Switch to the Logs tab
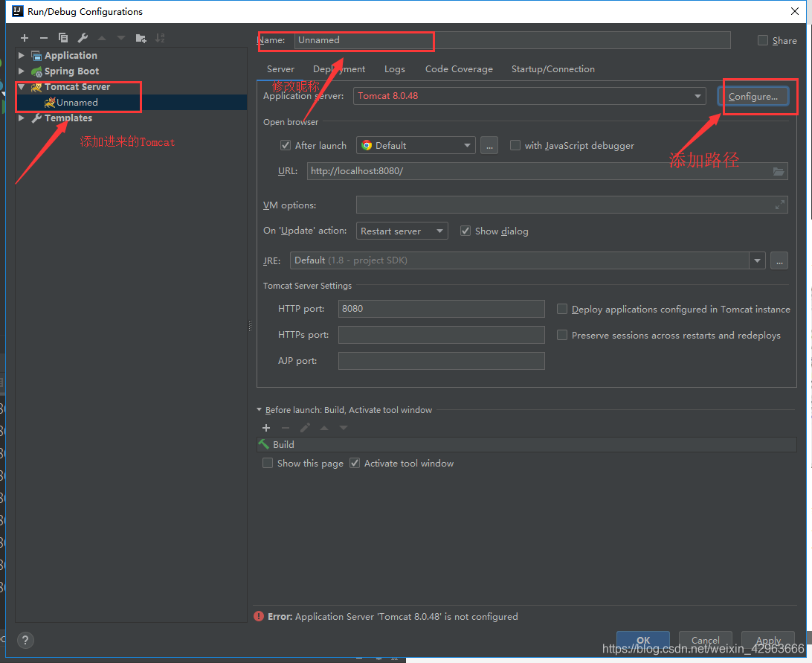Viewport: 812px width, 663px height. point(395,69)
